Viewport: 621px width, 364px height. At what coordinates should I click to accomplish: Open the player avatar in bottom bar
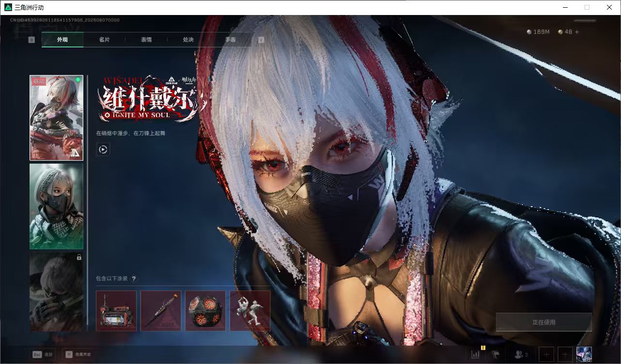(x=584, y=354)
